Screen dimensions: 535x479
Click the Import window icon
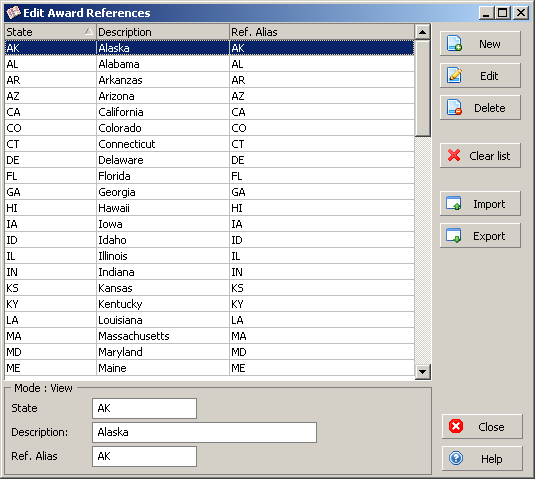click(x=454, y=203)
